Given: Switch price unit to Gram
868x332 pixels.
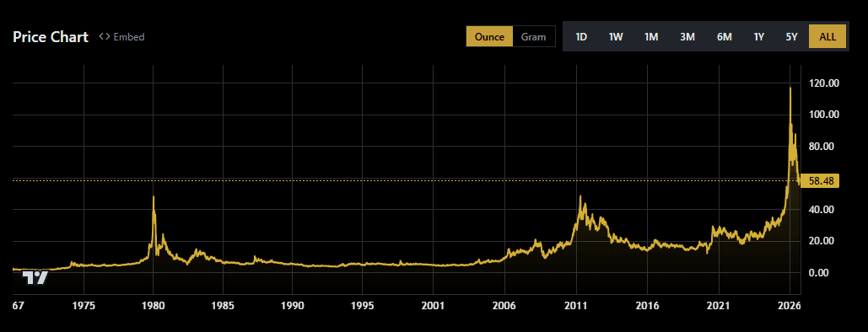Looking at the screenshot, I should tap(534, 37).
